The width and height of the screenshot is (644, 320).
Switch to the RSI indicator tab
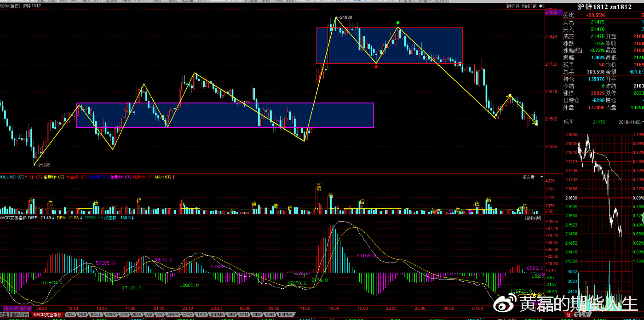[x=83, y=314]
